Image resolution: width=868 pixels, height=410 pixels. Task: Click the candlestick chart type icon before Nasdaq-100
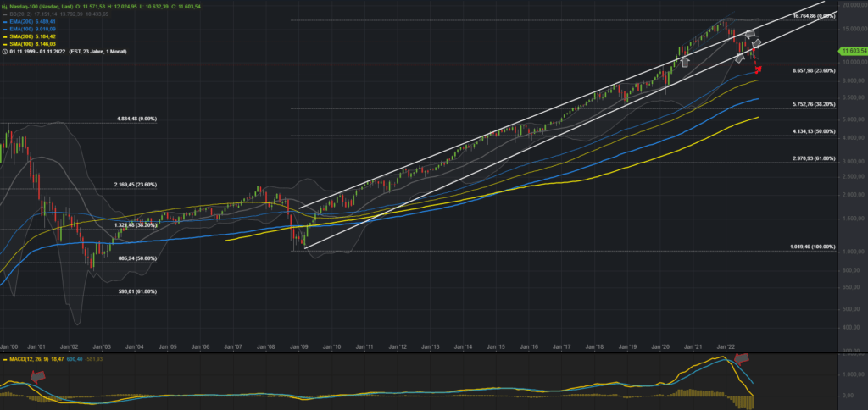5,6
